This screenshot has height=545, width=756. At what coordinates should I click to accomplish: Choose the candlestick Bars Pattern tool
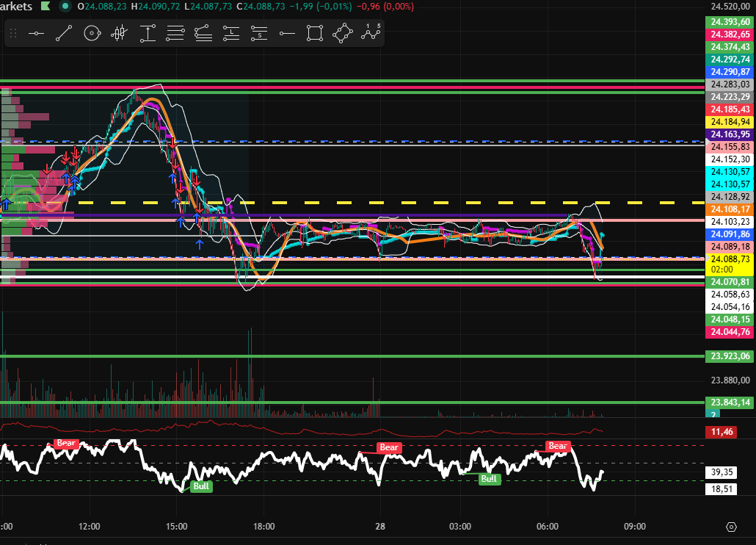120,33
